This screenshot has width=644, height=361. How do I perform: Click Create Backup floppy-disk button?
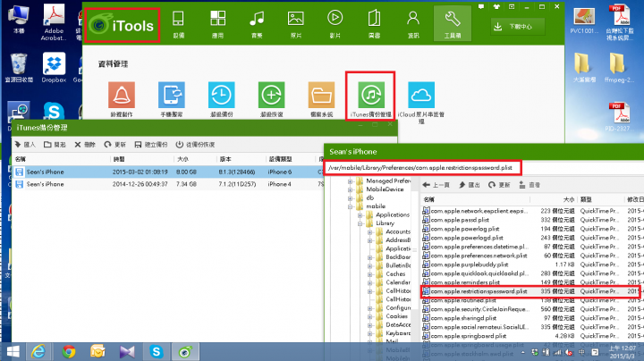tap(151, 145)
